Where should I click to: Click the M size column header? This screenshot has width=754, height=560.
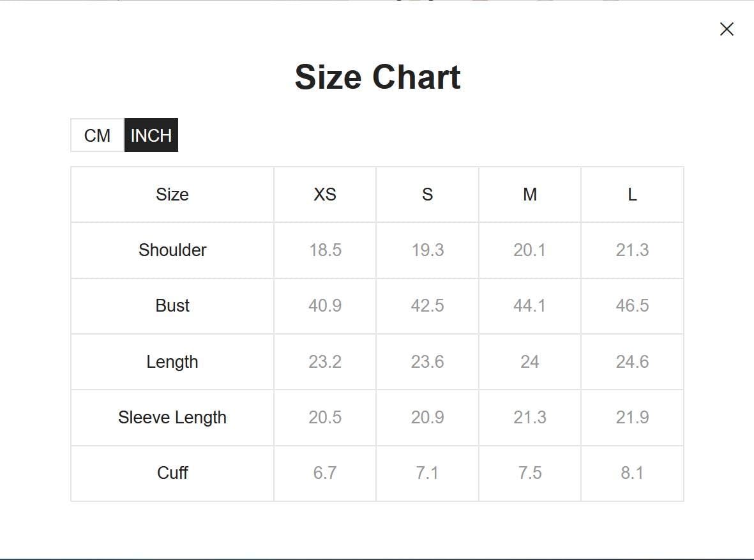click(x=530, y=194)
